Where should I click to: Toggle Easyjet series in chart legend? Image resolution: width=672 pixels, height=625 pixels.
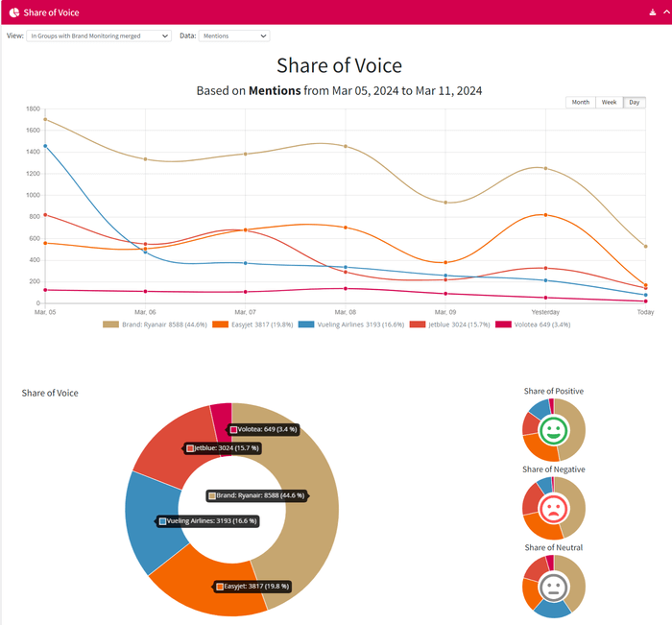pyautogui.click(x=252, y=325)
